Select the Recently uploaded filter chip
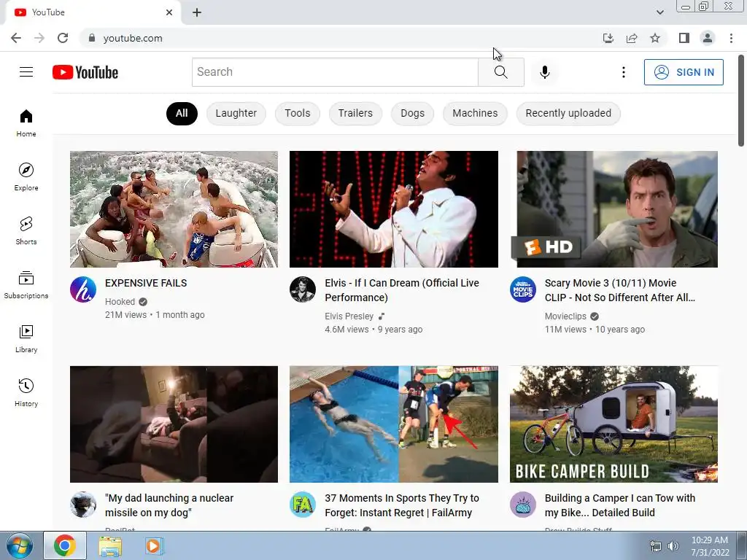This screenshot has width=747, height=560. coord(568,113)
